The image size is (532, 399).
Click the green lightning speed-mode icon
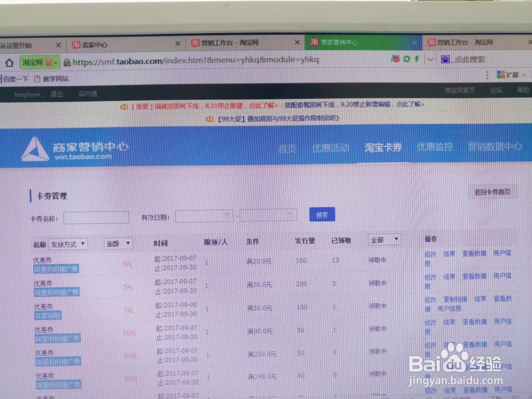pos(417,60)
